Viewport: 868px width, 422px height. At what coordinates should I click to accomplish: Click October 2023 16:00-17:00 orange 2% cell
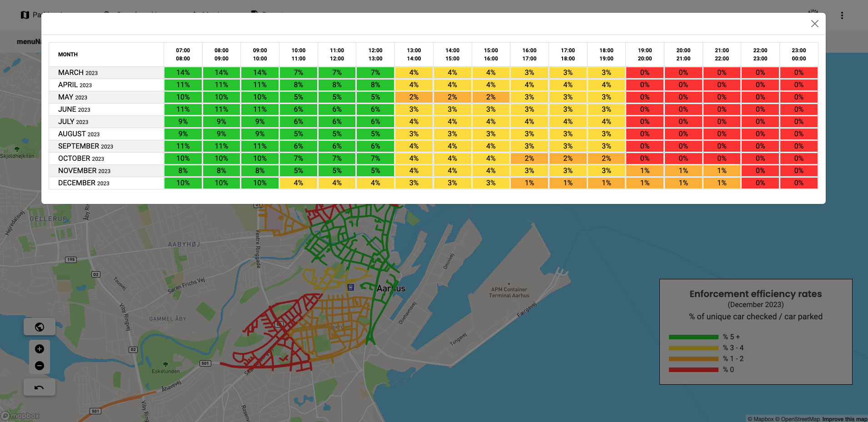[x=529, y=159]
